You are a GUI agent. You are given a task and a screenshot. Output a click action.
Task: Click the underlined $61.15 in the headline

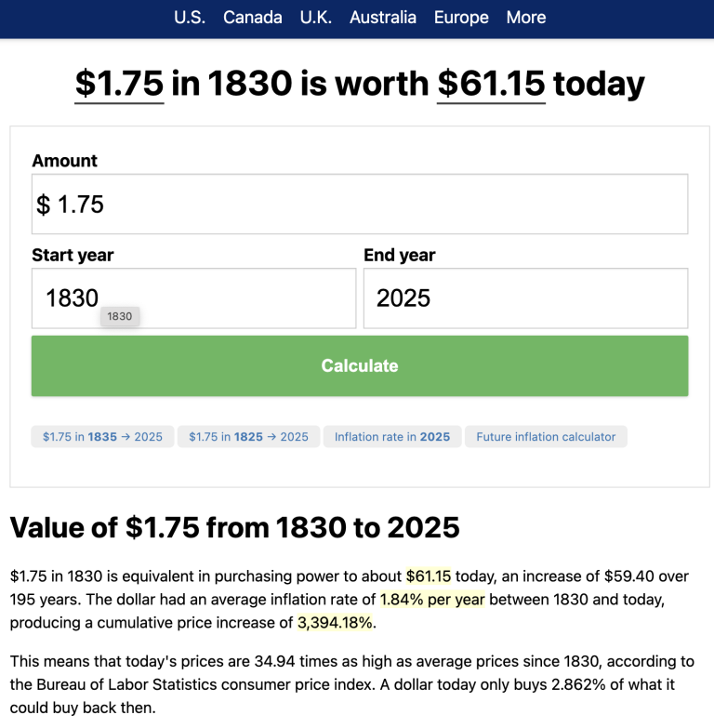pos(491,84)
